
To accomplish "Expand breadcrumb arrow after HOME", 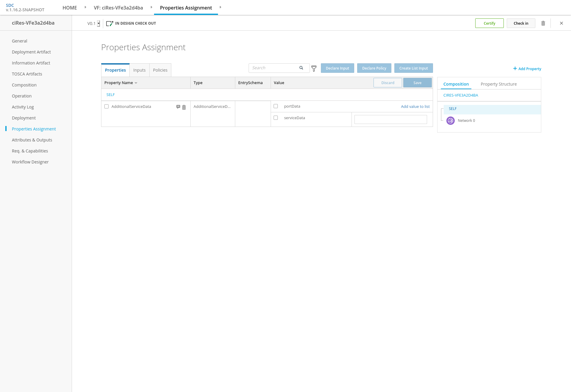I will pos(85,7).
